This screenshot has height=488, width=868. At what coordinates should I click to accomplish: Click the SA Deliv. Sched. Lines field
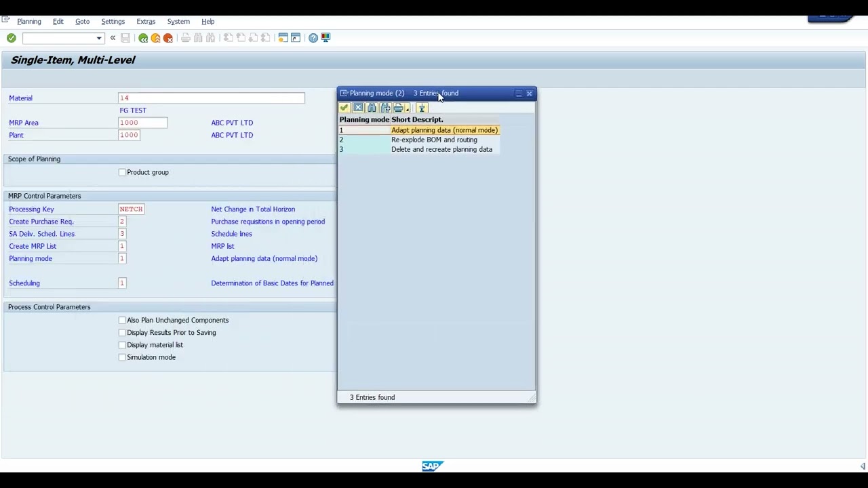click(x=122, y=234)
